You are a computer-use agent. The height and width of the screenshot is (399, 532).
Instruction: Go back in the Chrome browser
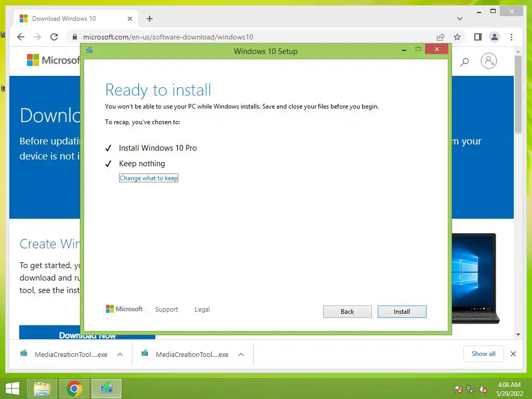point(21,37)
